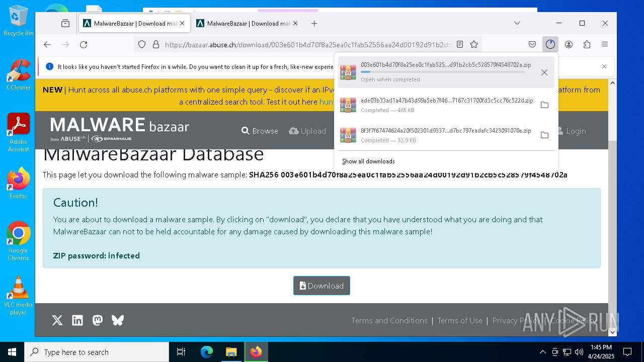Visit abuse.ch X (Twitter) profile
The width and height of the screenshot is (644, 362).
(x=57, y=320)
